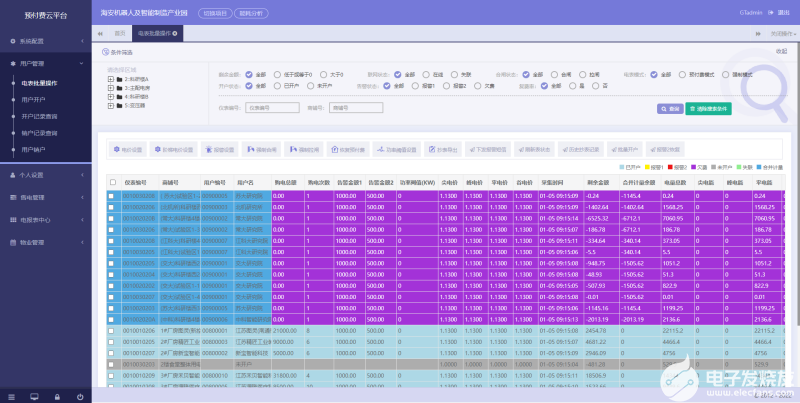The width and height of the screenshot is (800, 403).
Task: Close the 电表批量操作 tab via its X icon
Action: point(176,33)
